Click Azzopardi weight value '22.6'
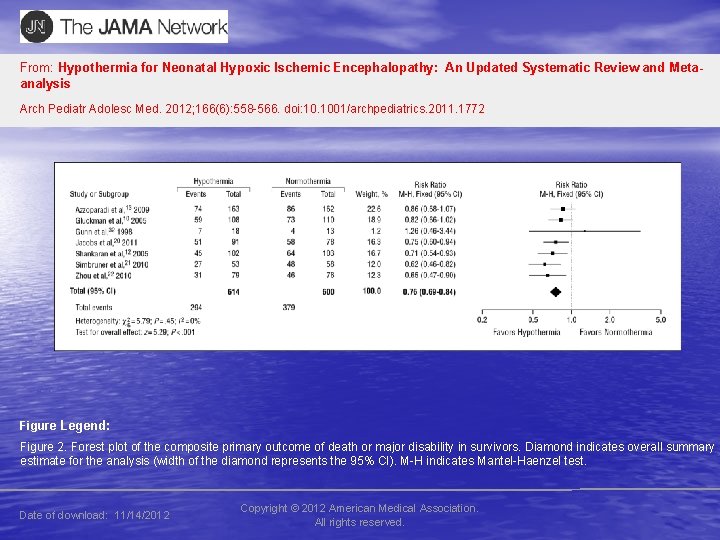The image size is (720, 540). tap(374, 209)
